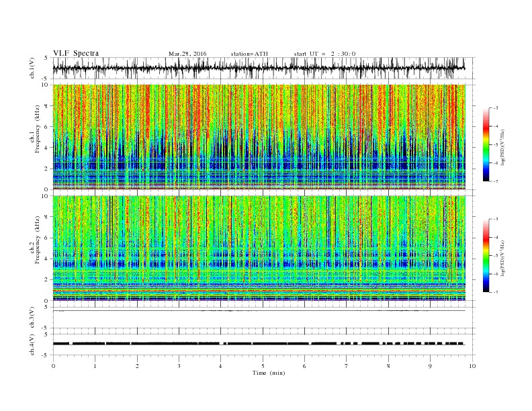This screenshot has width=532, height=411.
Task: Click tick label "0" on the Time (min) axis
Action: coord(53,366)
